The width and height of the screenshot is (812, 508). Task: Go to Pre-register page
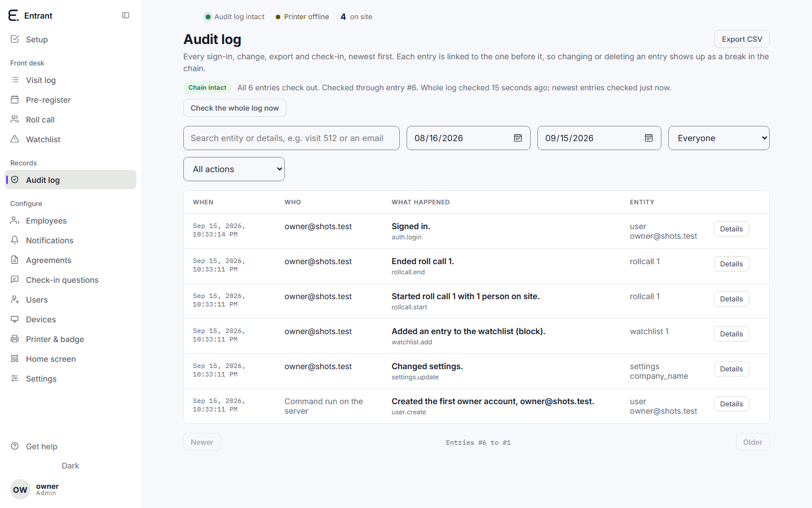70,100
